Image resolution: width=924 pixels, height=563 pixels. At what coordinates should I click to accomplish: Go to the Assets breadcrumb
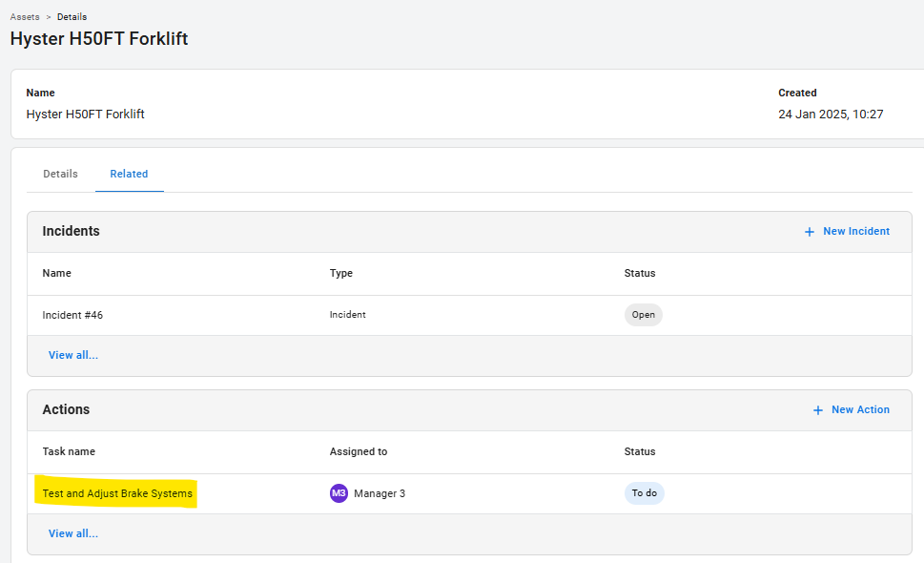(x=26, y=17)
